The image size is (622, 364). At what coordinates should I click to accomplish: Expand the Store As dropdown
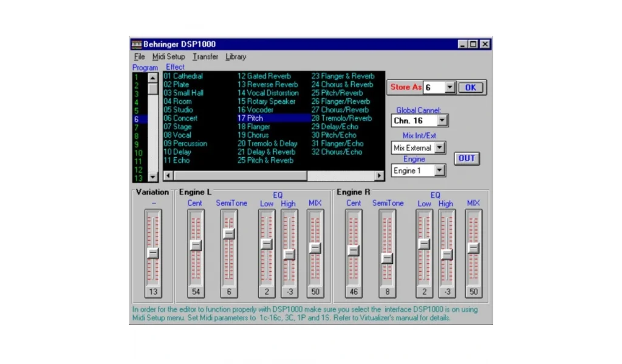pyautogui.click(x=449, y=88)
